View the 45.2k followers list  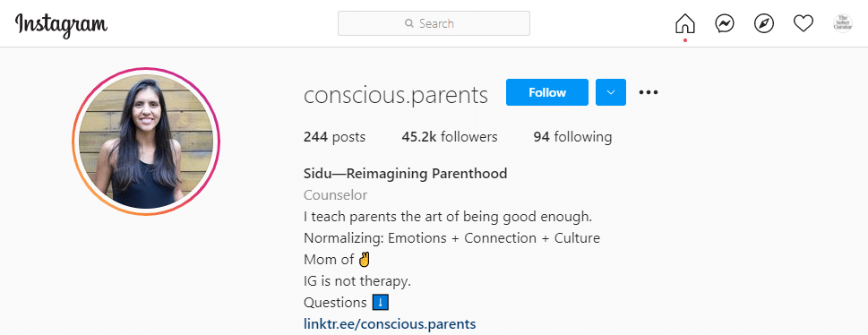pos(450,137)
